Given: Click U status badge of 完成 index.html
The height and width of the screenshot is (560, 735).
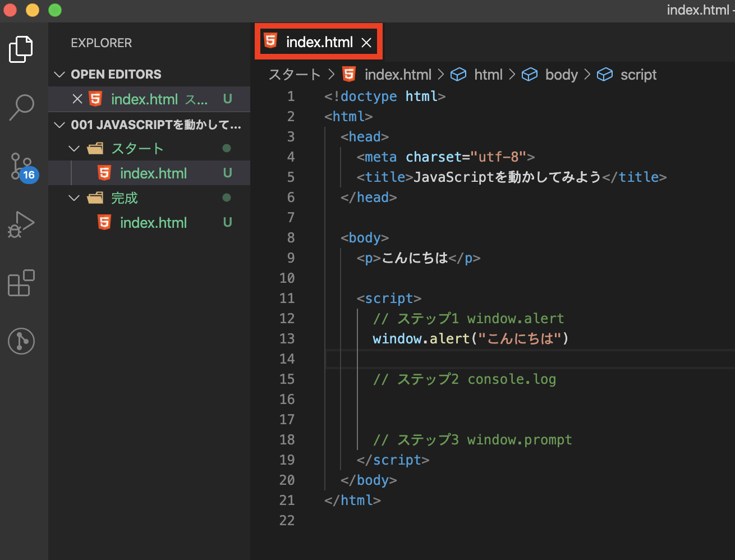Looking at the screenshot, I should (227, 223).
